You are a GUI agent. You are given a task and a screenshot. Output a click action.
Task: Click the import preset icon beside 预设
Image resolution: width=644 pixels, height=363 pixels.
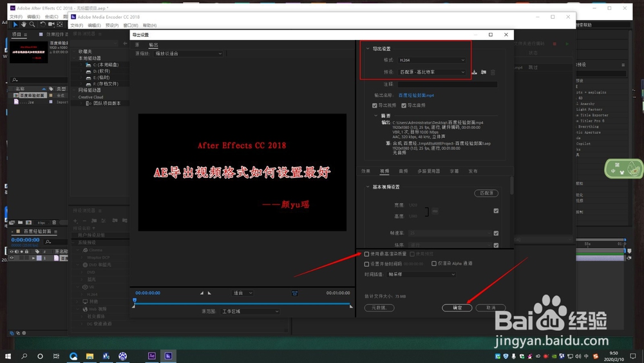tap(484, 72)
